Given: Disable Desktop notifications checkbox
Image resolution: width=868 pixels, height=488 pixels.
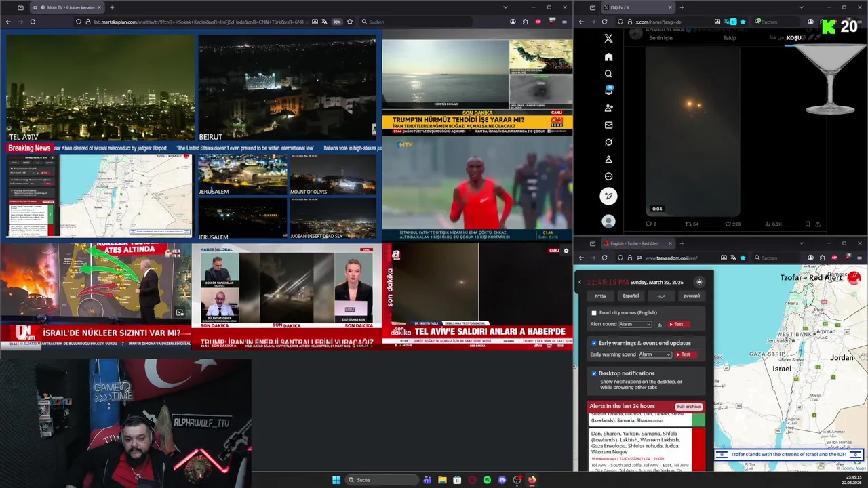Looking at the screenshot, I should 594,373.
